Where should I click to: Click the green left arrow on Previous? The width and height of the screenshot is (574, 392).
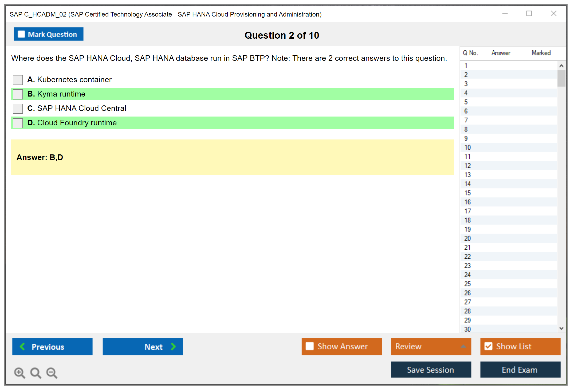point(22,346)
